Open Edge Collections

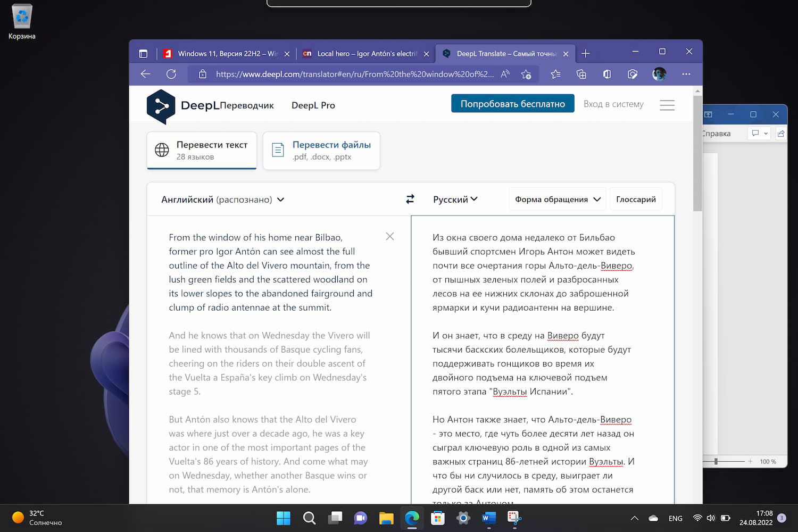(581, 74)
